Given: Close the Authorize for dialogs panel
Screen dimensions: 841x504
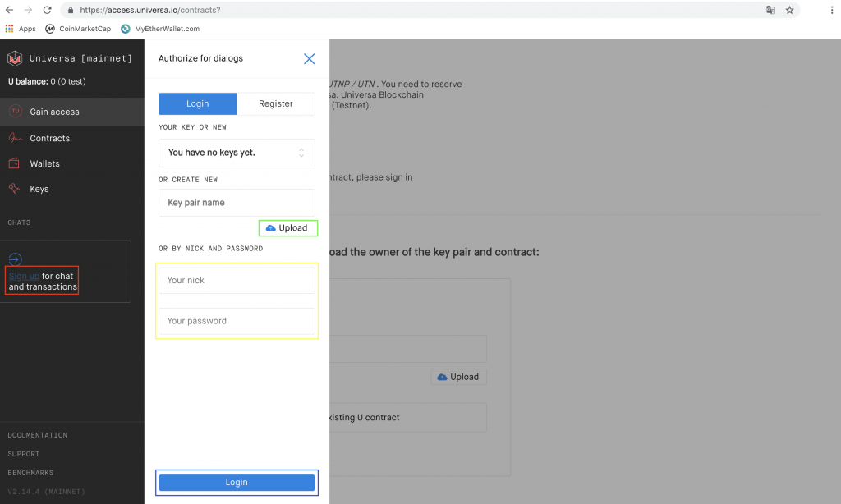Looking at the screenshot, I should [x=310, y=59].
